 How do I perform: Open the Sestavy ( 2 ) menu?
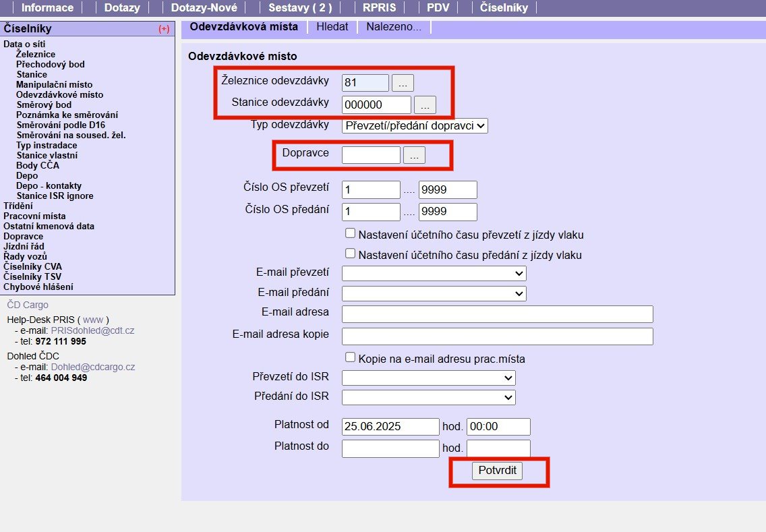[300, 8]
